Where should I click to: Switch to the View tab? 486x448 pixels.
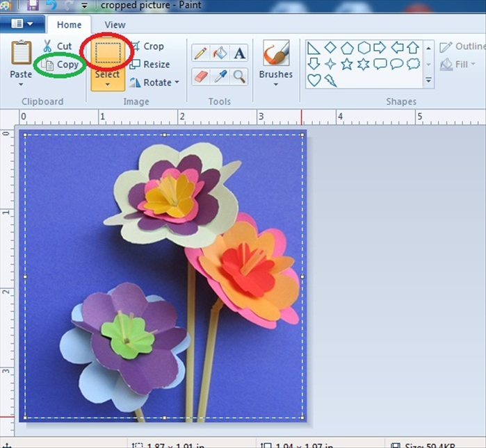click(x=115, y=25)
